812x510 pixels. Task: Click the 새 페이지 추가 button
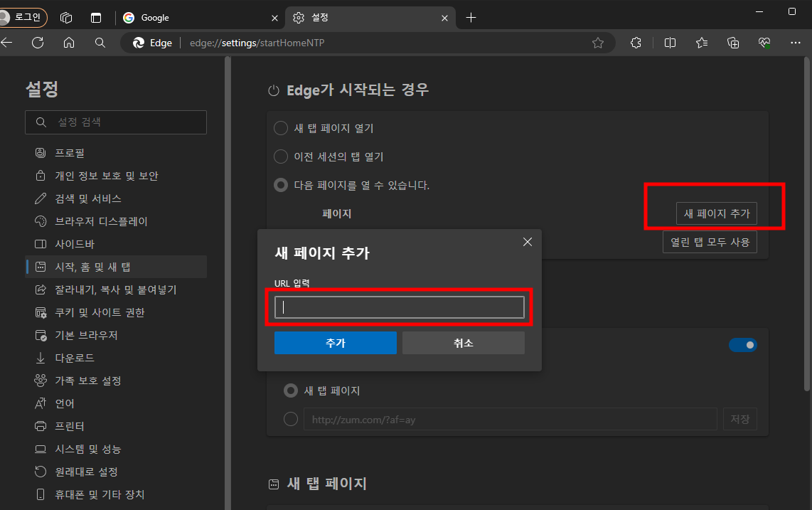coord(717,213)
